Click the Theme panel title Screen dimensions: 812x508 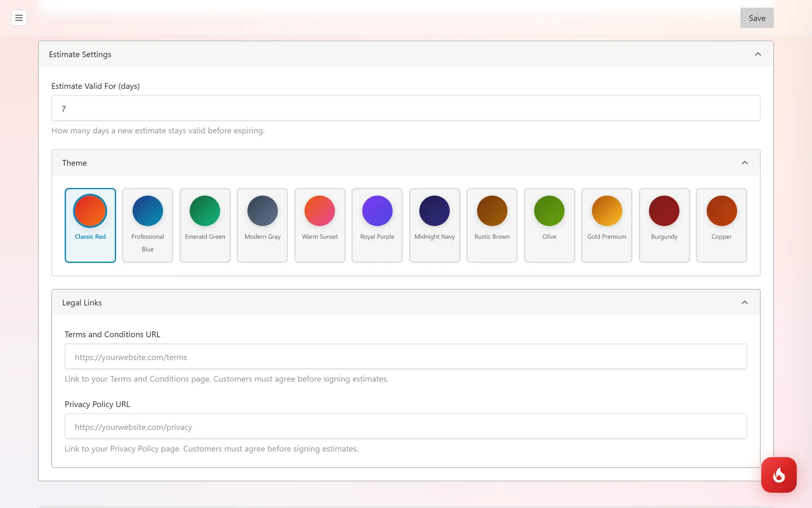(x=75, y=163)
